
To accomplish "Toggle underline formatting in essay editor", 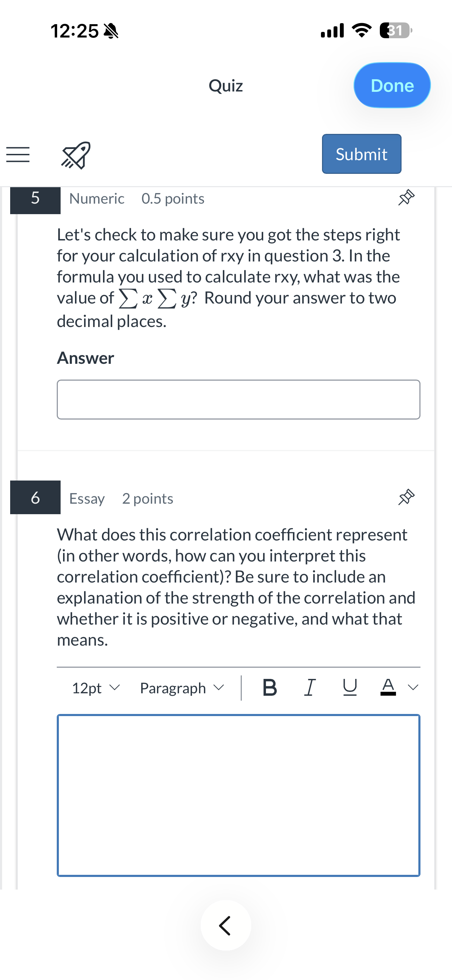I will [350, 688].
